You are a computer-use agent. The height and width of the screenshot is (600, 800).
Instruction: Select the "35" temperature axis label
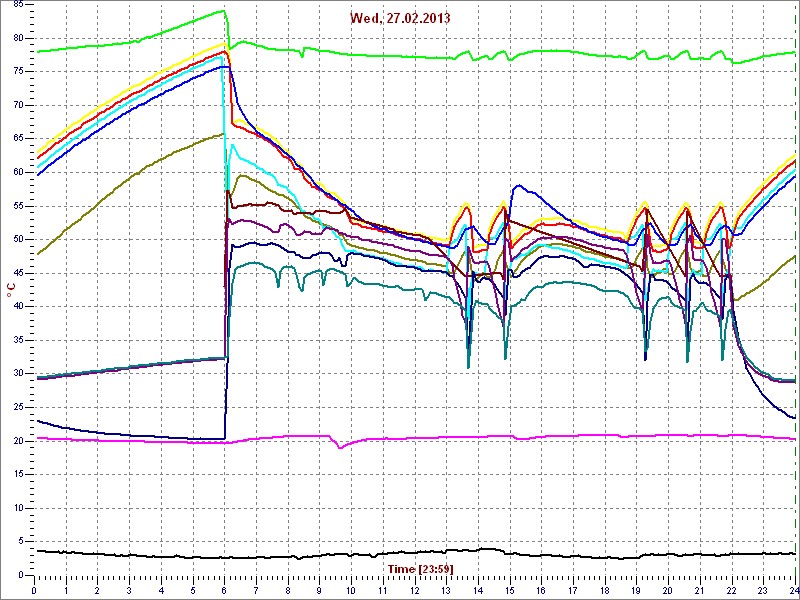point(18,340)
